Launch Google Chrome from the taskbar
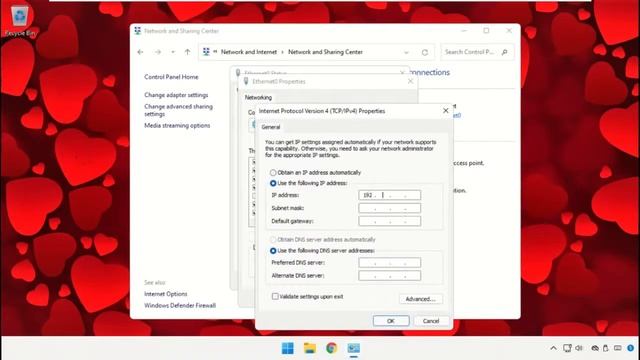640x360 pixels. pyautogui.click(x=331, y=348)
